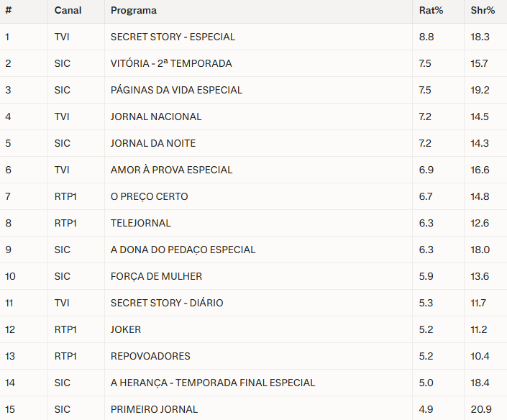Image resolution: width=507 pixels, height=420 pixels.
Task: Click the Programa column header
Action: point(134,11)
